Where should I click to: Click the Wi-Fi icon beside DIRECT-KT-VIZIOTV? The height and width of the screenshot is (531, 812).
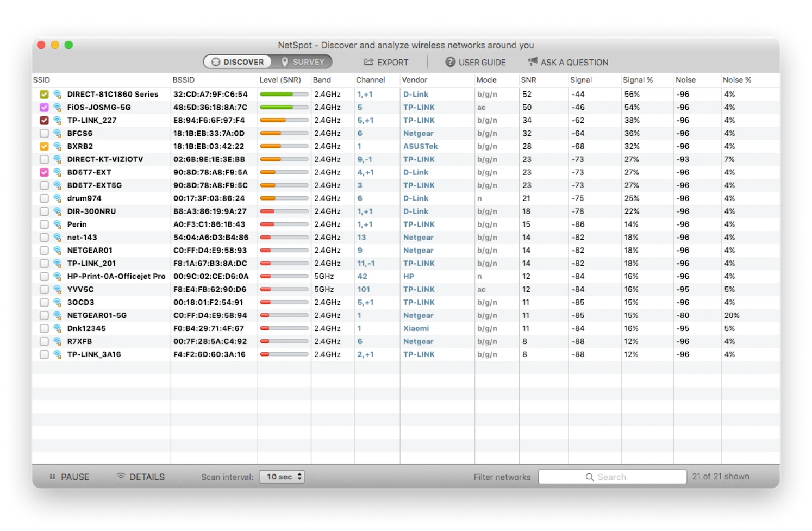[x=57, y=160]
